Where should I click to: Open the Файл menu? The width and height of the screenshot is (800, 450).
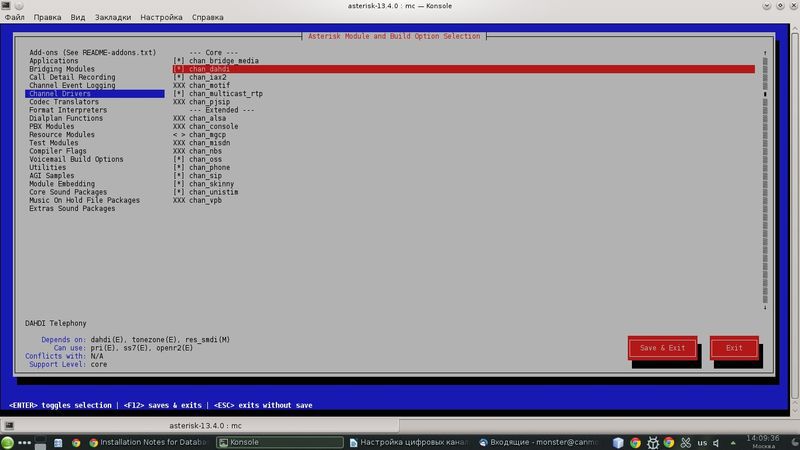[15, 18]
